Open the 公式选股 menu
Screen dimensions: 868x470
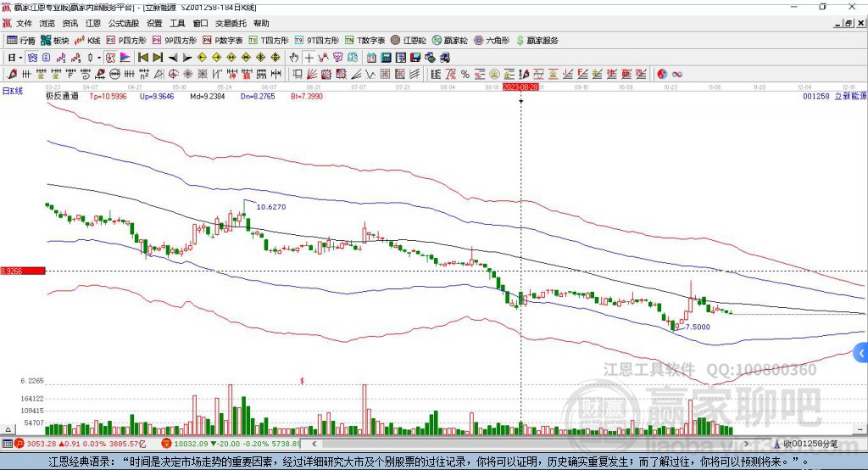[123, 24]
